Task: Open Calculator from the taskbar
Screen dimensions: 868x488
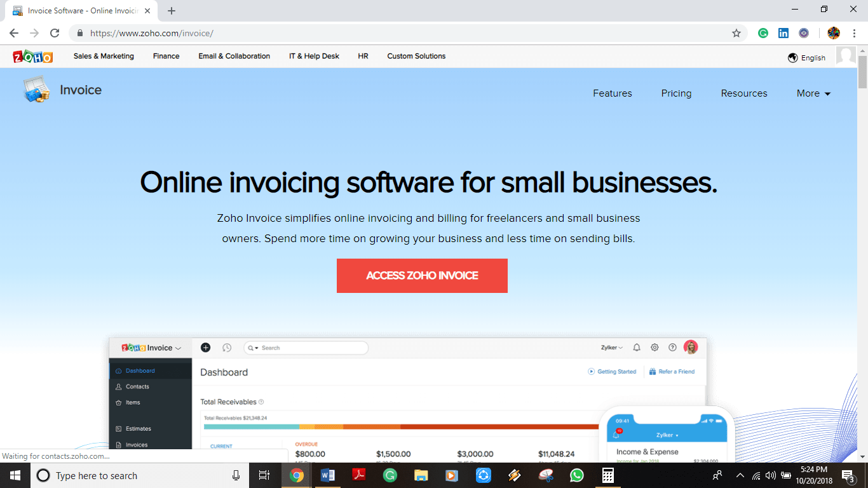Action: [x=608, y=475]
